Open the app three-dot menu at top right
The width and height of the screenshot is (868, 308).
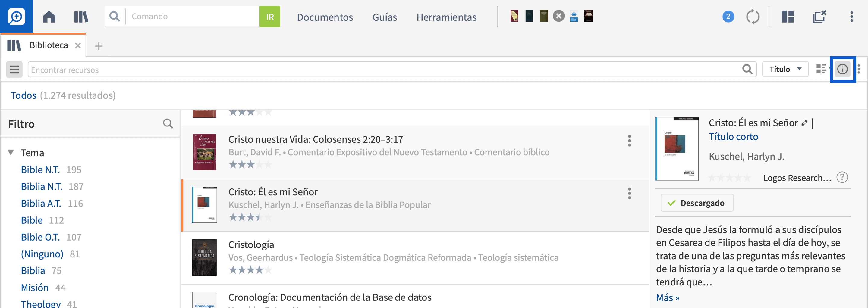pos(851,17)
